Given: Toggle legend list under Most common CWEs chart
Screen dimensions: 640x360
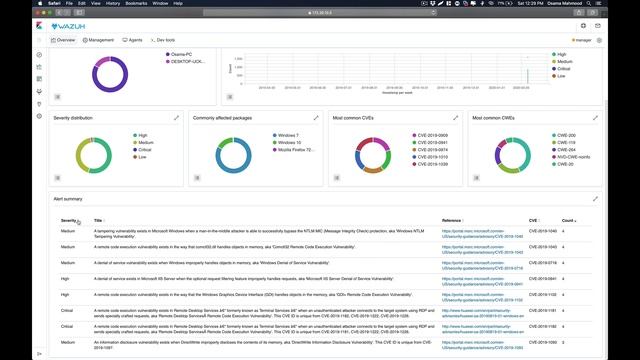Looking at the screenshot, I should [x=476, y=178].
